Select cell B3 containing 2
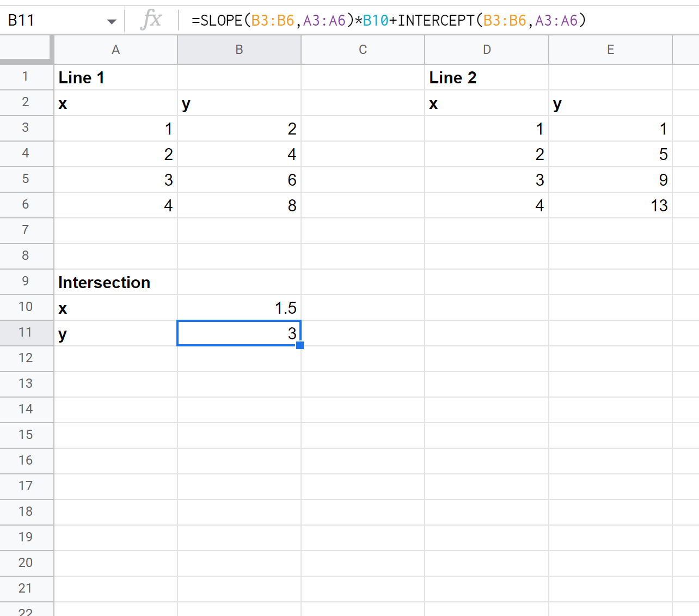699x616 pixels. [240, 128]
